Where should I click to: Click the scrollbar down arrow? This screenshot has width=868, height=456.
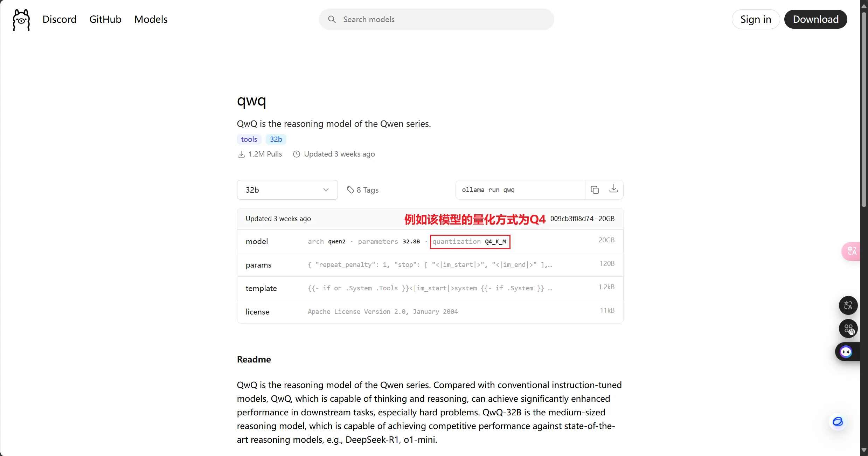[864, 450]
